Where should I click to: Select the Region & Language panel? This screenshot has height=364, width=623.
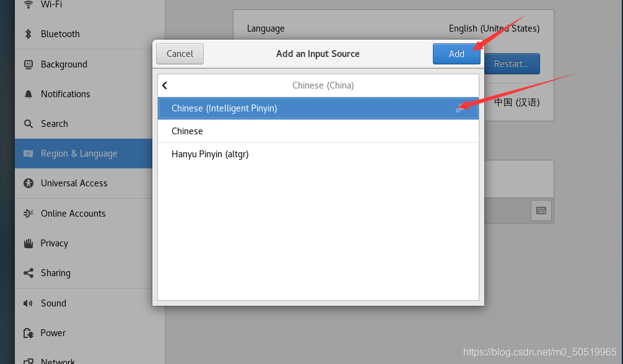click(x=84, y=154)
